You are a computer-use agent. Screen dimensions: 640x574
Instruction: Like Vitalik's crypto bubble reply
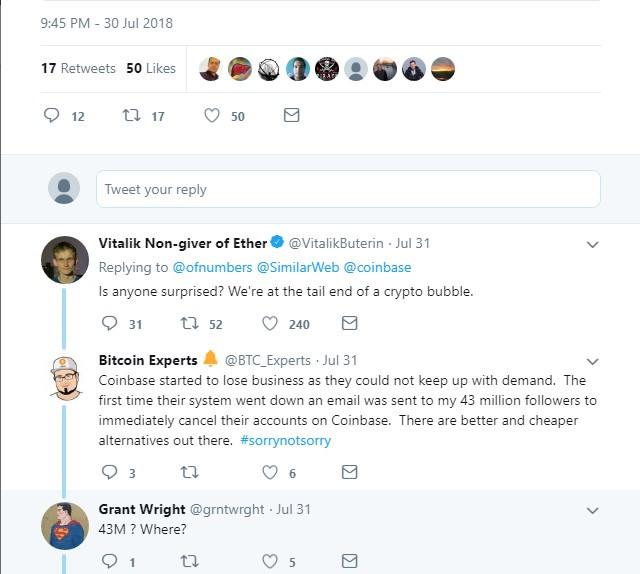(x=270, y=324)
